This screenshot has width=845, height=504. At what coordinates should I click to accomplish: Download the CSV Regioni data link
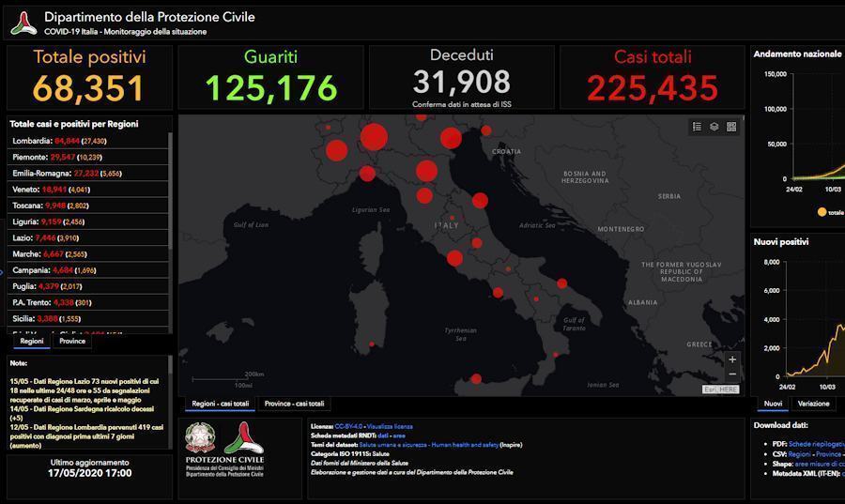pyautogui.click(x=799, y=453)
